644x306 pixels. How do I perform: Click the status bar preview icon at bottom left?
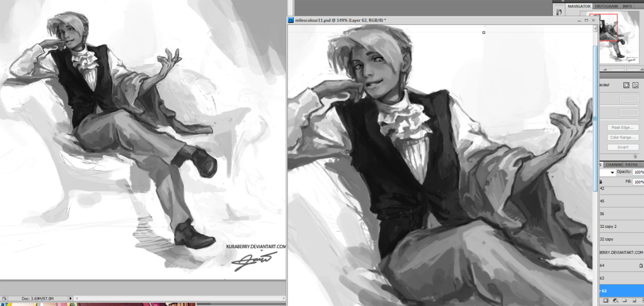[4, 298]
